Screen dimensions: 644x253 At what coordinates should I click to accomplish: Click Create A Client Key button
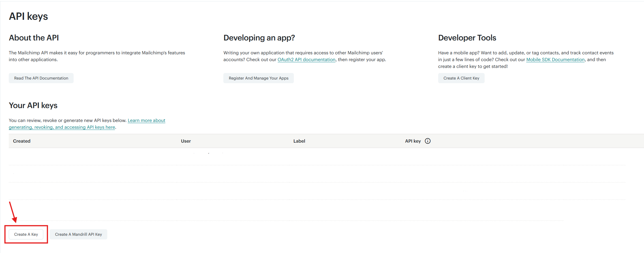pyautogui.click(x=461, y=78)
